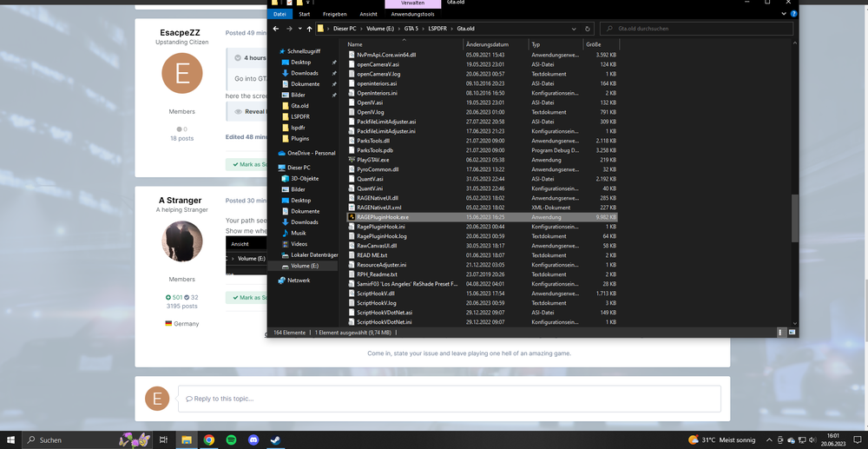
Task: Switch to the Start ribbon tab
Action: pos(305,14)
